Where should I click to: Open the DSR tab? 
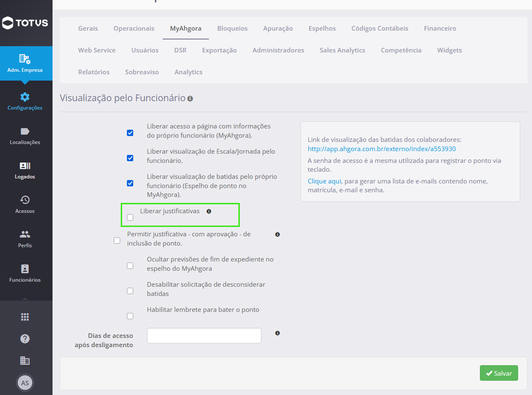180,50
